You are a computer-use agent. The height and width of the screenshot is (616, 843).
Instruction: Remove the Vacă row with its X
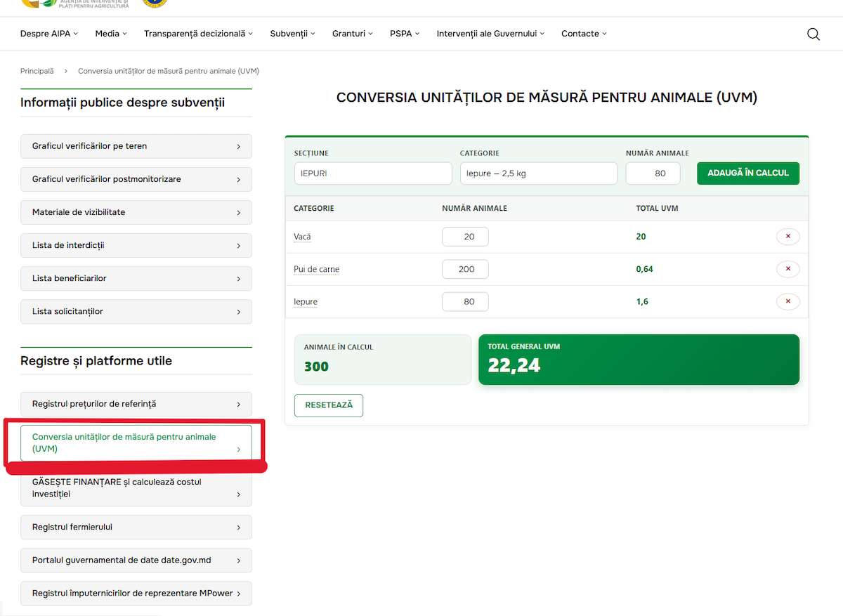(788, 237)
